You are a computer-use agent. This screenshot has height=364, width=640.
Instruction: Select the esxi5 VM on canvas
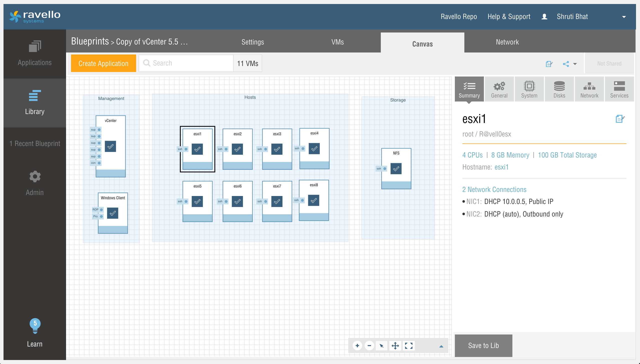click(x=197, y=201)
